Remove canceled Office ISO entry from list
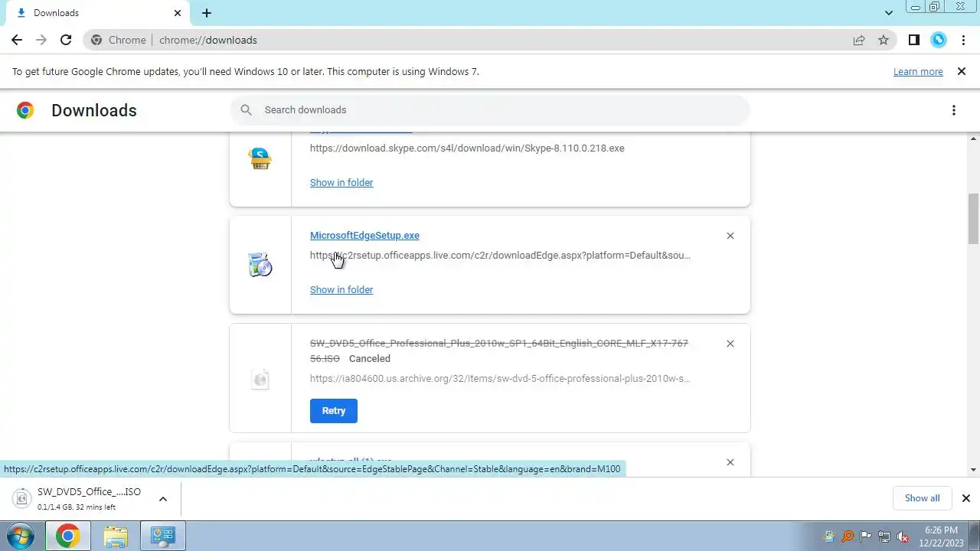Image resolution: width=980 pixels, height=551 pixels. tap(730, 344)
